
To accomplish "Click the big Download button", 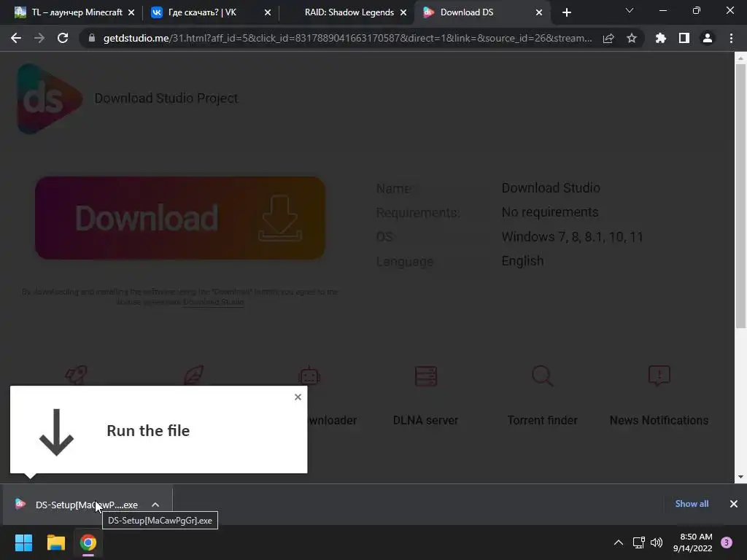I will click(180, 218).
